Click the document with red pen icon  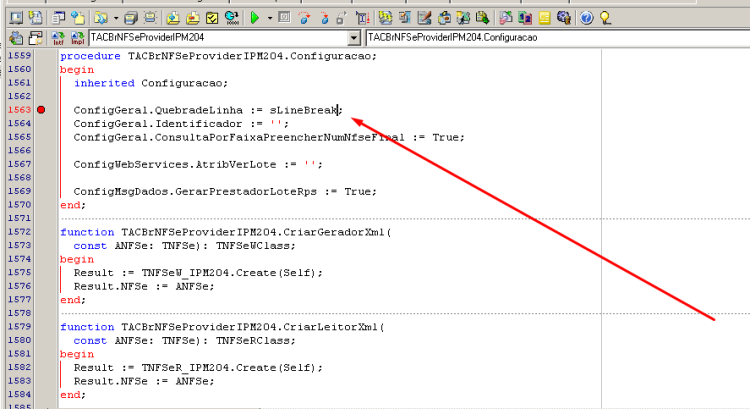point(424,18)
